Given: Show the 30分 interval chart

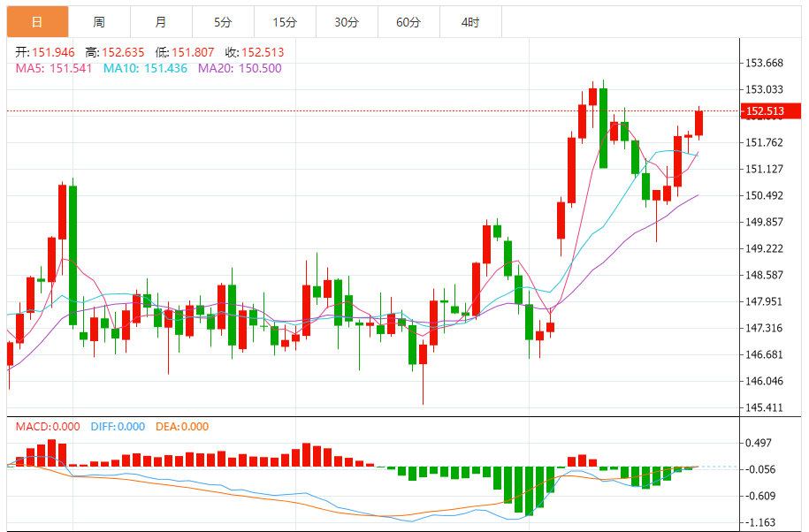Looking at the screenshot, I should coord(347,22).
